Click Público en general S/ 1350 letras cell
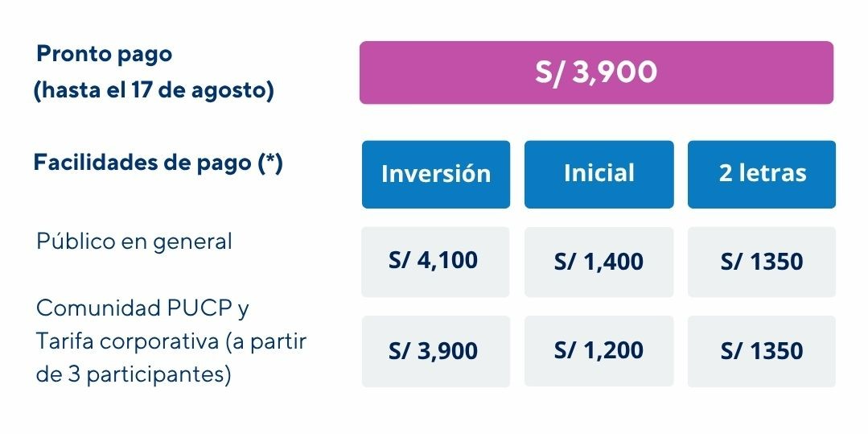868x434 pixels. tap(762, 262)
